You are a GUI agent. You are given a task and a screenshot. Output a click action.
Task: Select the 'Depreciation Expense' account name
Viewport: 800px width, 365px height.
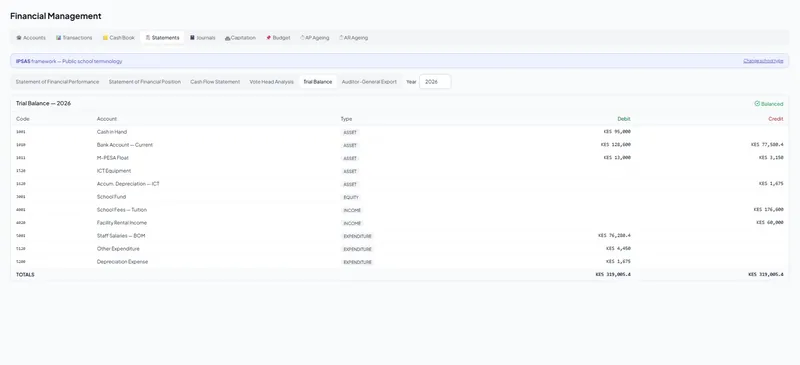[x=122, y=262]
